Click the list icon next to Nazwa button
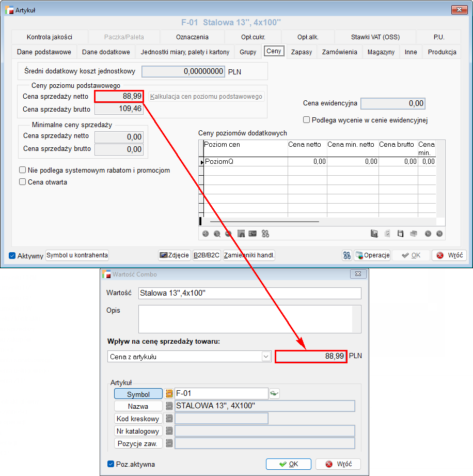Screen dimensions: 473x476 [x=169, y=406]
